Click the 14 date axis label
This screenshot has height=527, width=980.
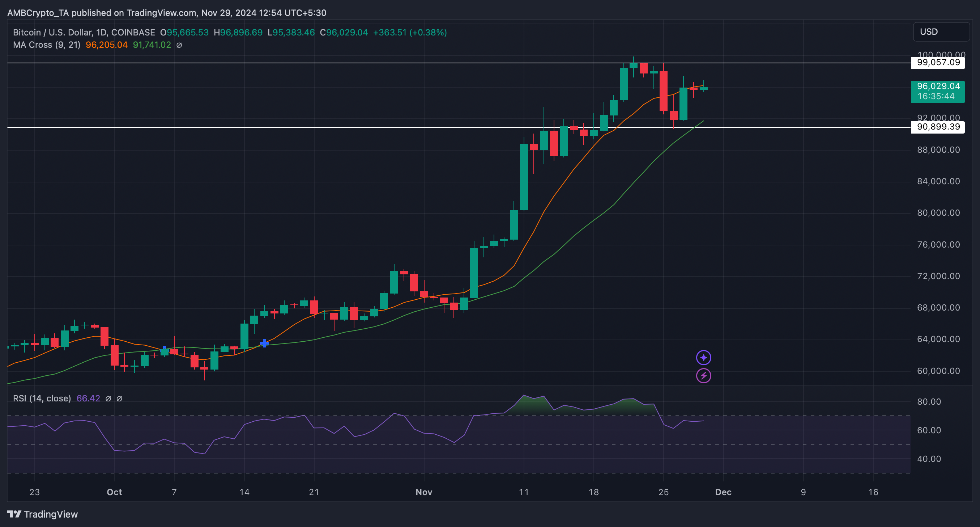[x=244, y=492]
